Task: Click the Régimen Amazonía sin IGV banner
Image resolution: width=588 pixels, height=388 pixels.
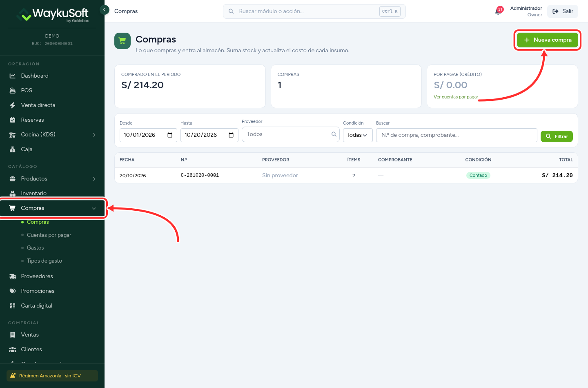Action: click(52, 376)
